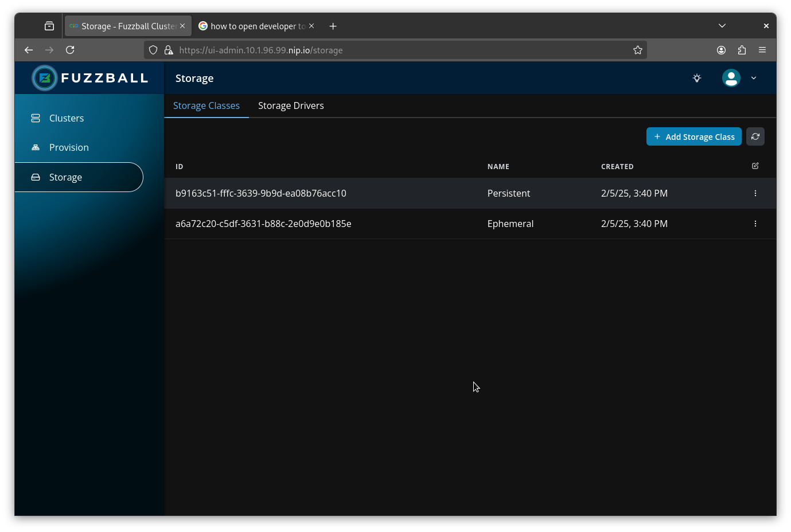This screenshot has width=791, height=532.
Task: Click the Add Storage Class button
Action: (x=694, y=136)
